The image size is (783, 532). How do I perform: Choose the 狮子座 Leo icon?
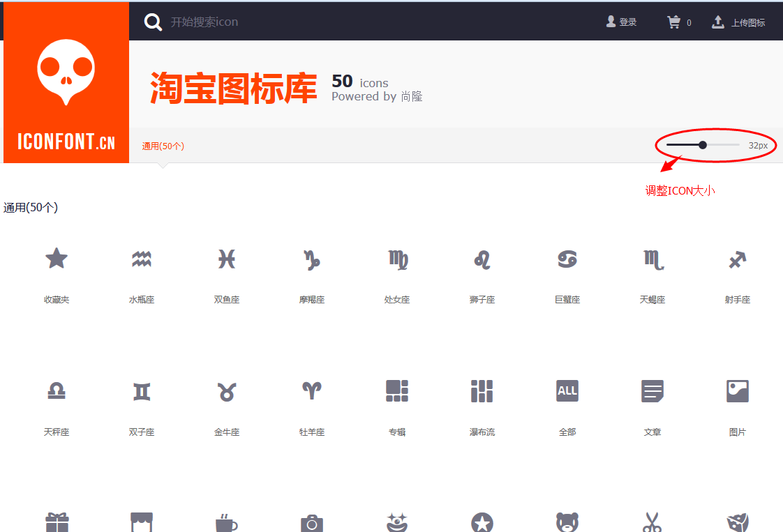pyautogui.click(x=482, y=259)
